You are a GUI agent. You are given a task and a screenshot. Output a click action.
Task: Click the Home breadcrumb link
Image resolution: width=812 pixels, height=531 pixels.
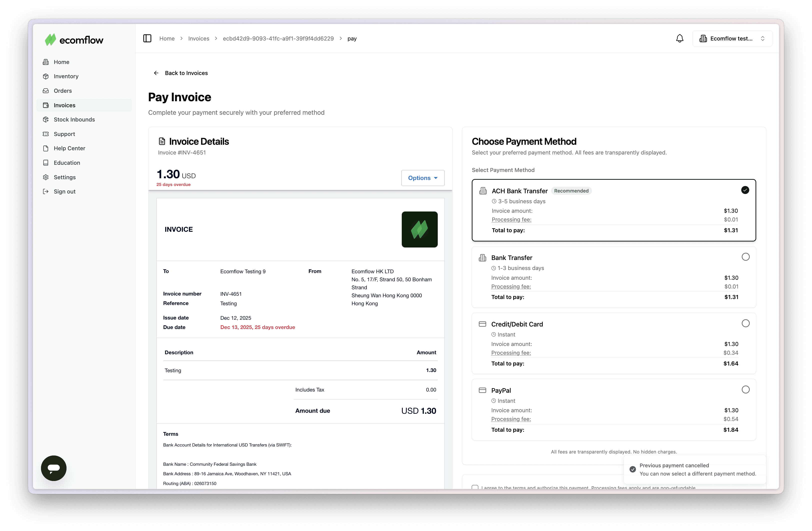click(167, 38)
